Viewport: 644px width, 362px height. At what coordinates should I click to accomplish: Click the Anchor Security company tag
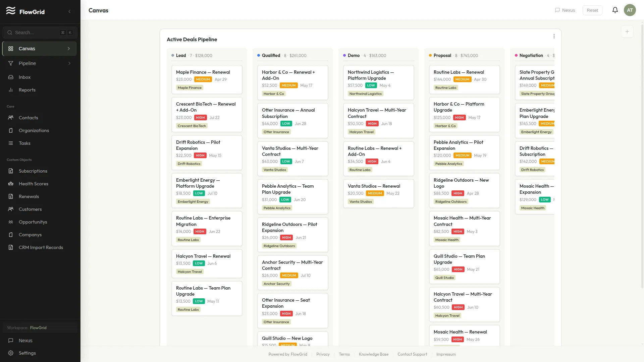276,284
